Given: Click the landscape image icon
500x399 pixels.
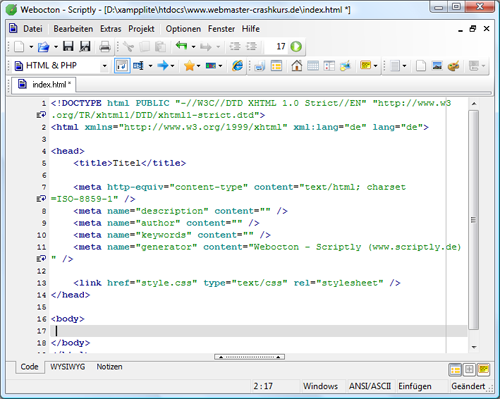Looking at the screenshot, I should (x=437, y=66).
